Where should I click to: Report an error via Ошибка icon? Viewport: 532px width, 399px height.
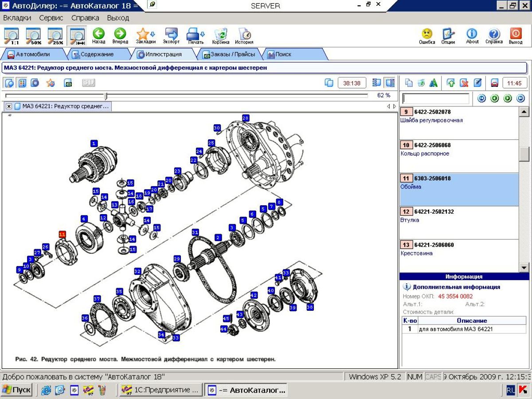pyautogui.click(x=427, y=36)
